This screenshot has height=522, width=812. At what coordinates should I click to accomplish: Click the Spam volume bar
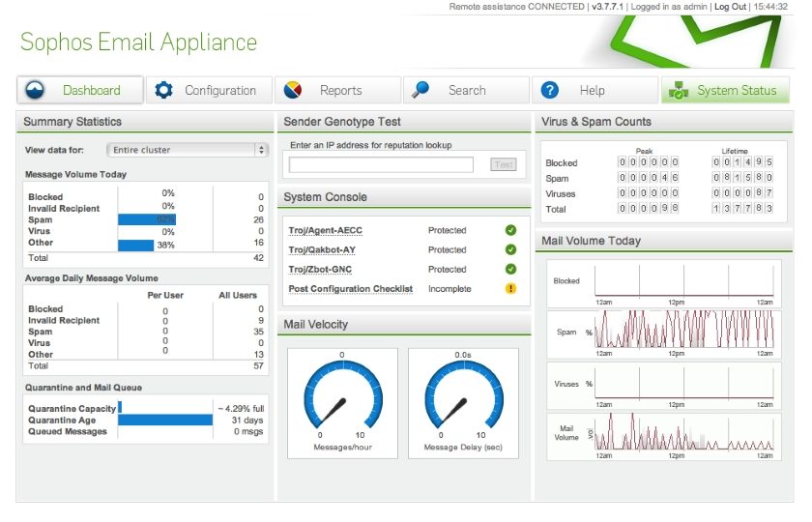coord(147,219)
